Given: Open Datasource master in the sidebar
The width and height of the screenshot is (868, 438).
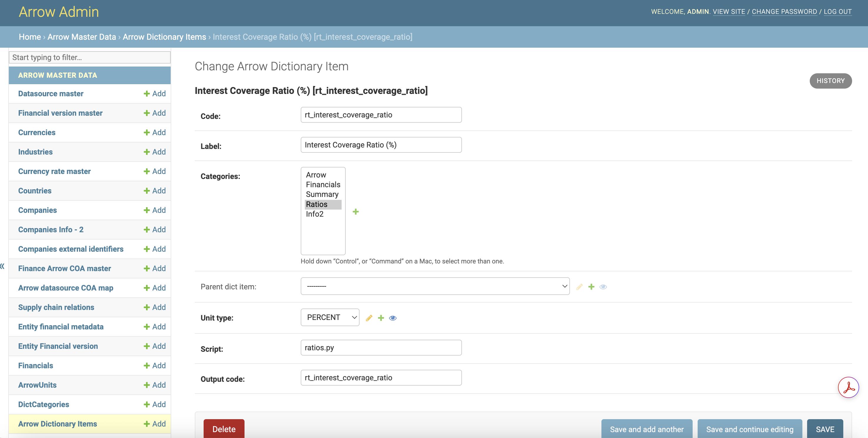Looking at the screenshot, I should tap(51, 94).
